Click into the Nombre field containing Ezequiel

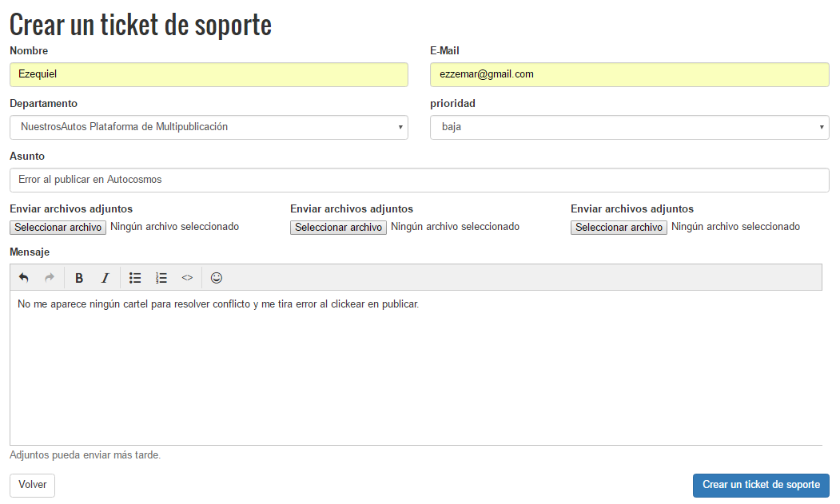(x=209, y=74)
